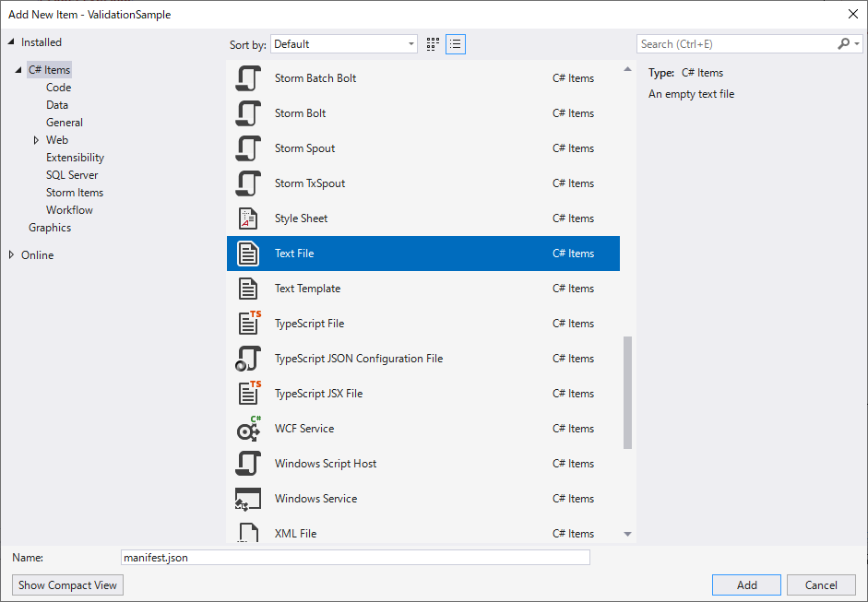Select the Windows Script Host row text
Screen dimensions: 868x602
point(326,464)
